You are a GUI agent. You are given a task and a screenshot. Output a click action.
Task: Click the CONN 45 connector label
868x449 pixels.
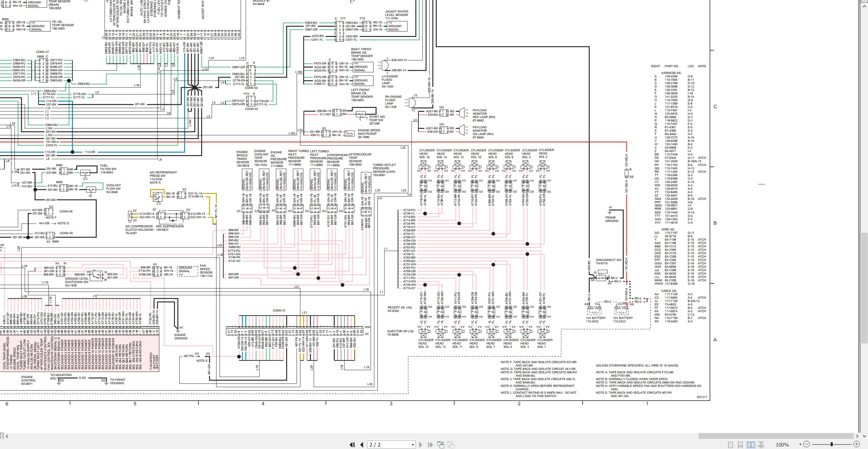(66, 233)
